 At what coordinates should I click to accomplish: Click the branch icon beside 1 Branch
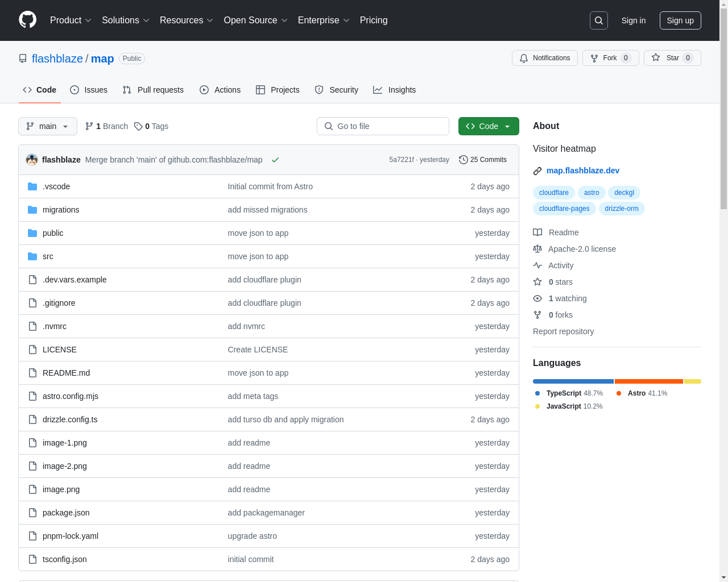coord(89,126)
